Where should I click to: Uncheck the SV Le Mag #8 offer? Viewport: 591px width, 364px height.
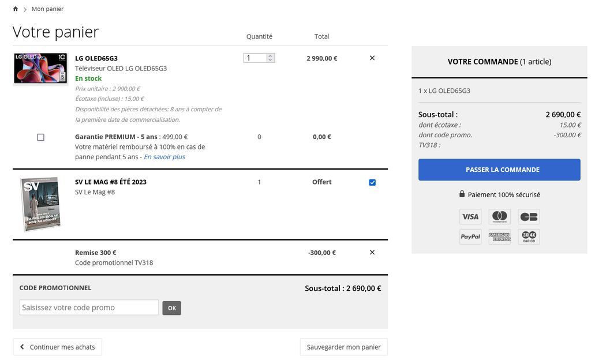pos(372,182)
